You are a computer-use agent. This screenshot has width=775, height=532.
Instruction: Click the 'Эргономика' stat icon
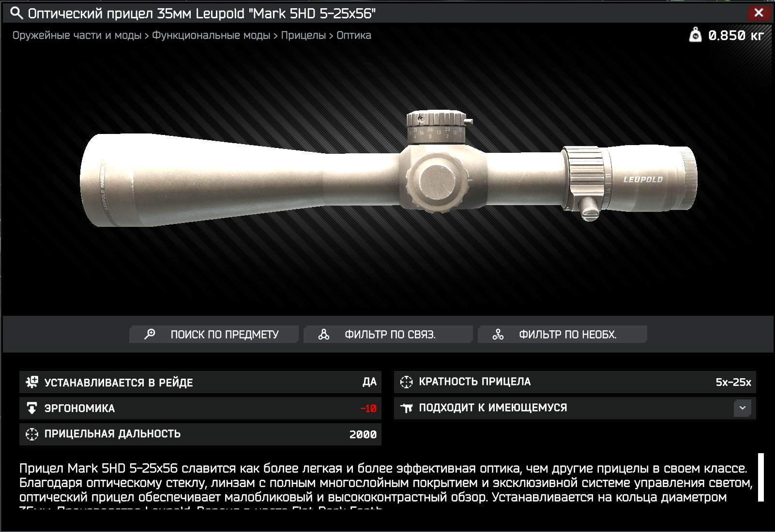click(x=32, y=408)
